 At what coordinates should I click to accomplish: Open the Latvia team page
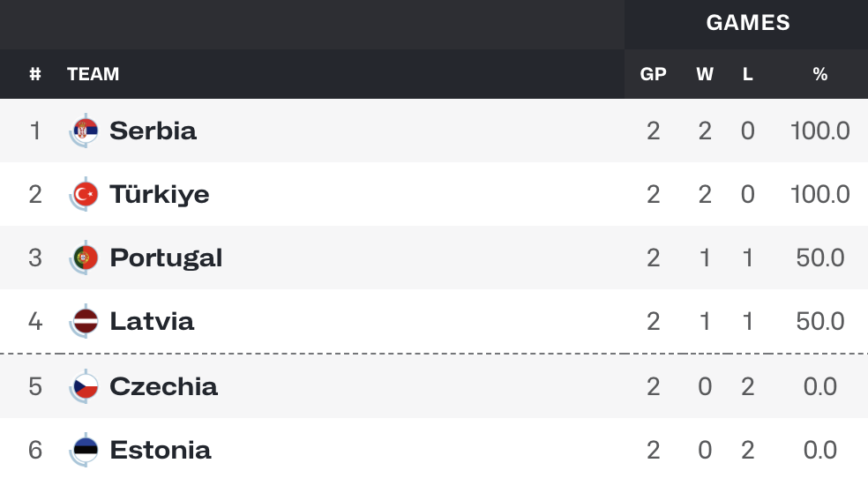(x=152, y=321)
